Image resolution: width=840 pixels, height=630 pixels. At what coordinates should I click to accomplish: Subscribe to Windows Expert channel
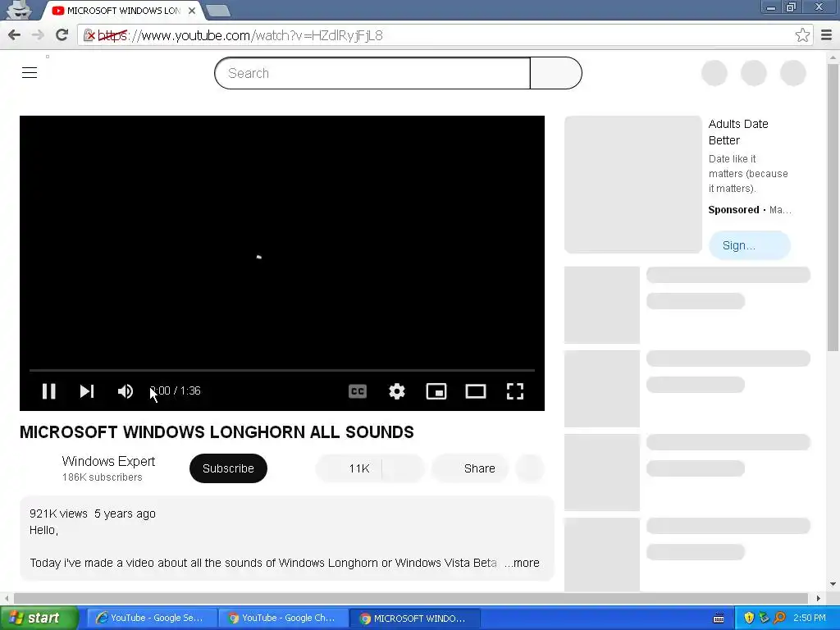228,468
